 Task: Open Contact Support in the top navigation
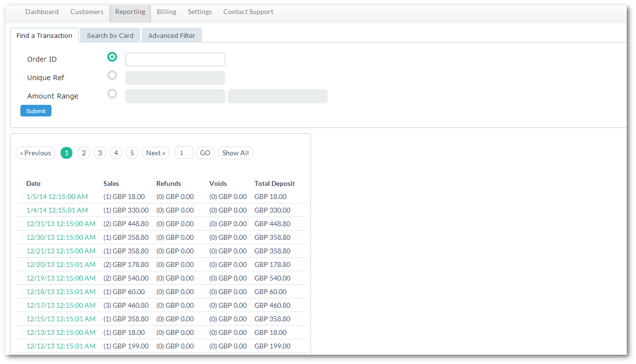click(x=248, y=12)
